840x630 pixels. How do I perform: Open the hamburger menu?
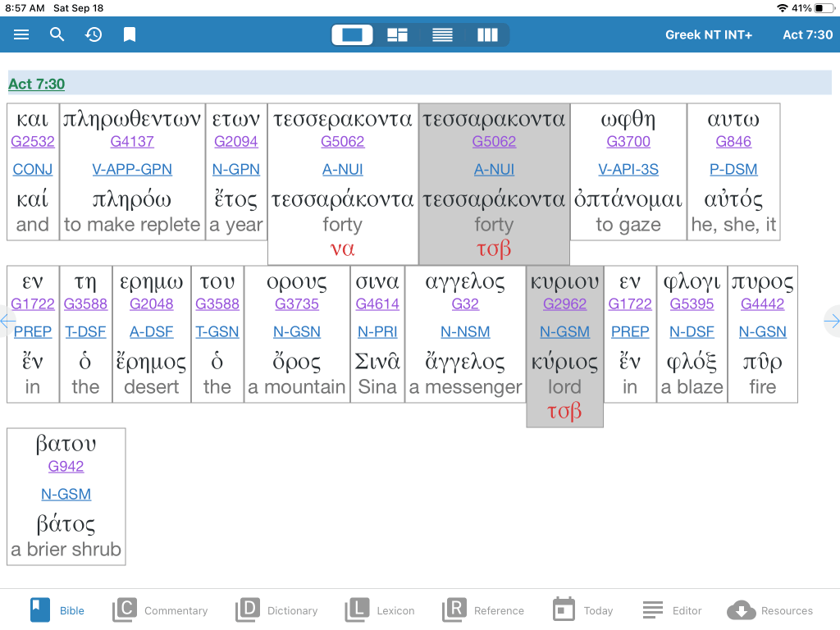click(x=21, y=34)
